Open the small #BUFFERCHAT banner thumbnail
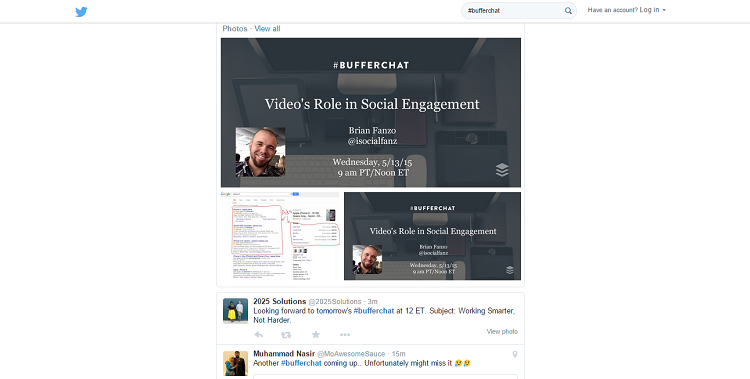 pos(432,236)
